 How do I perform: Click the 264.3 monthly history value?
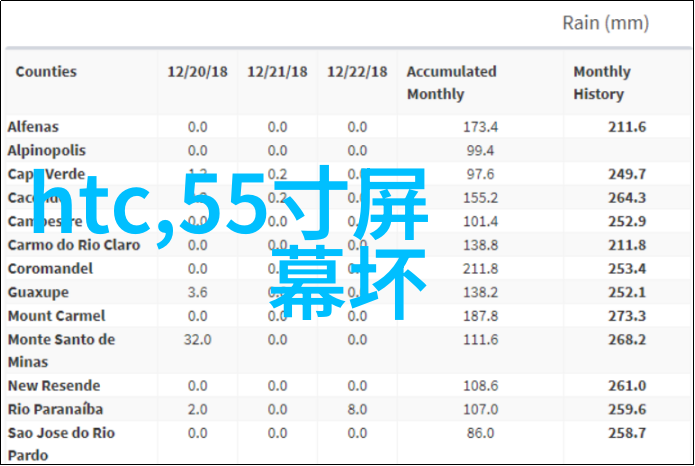pyautogui.click(x=627, y=198)
